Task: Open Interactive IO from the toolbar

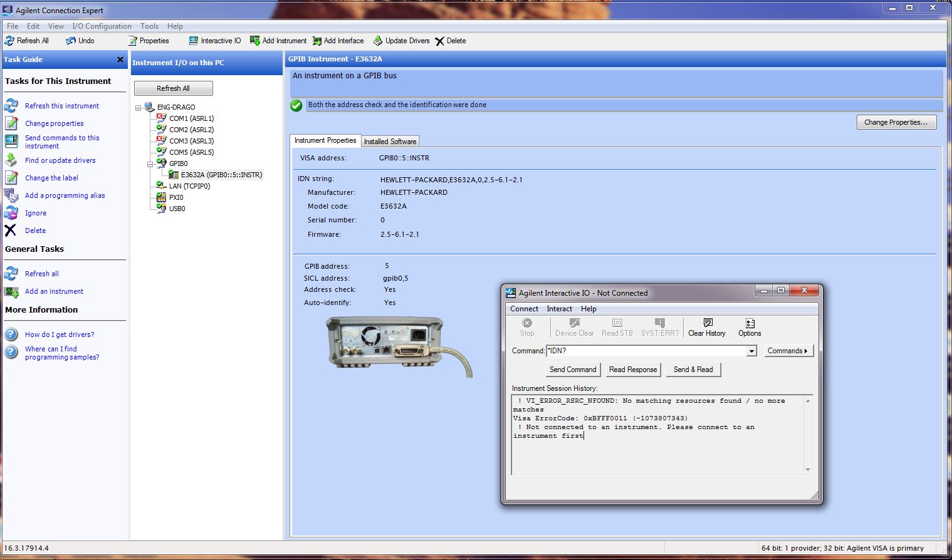Action: (194, 41)
